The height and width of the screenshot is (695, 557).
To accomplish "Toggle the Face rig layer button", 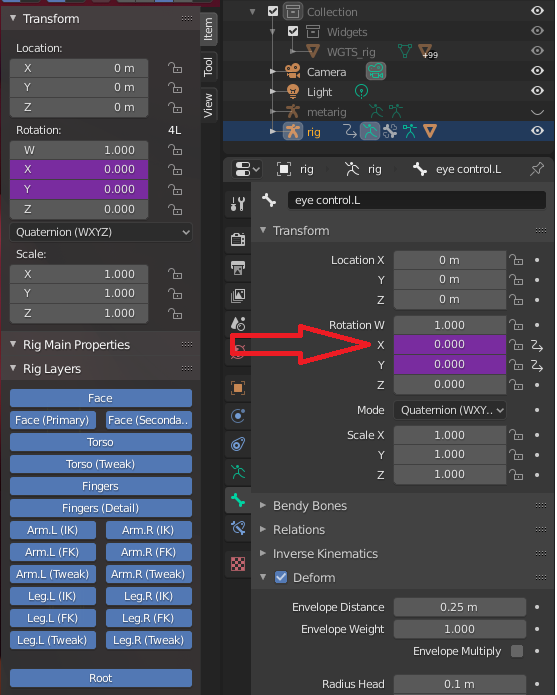I will (101, 398).
